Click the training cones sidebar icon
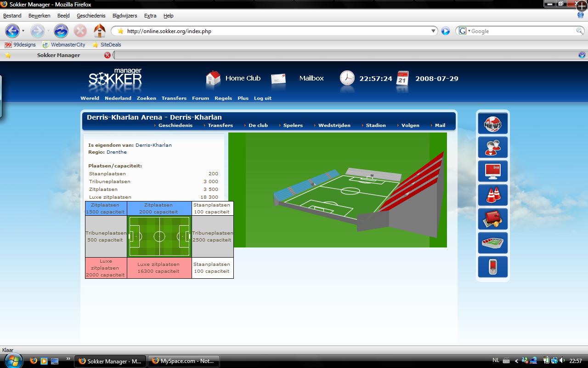 (x=492, y=195)
